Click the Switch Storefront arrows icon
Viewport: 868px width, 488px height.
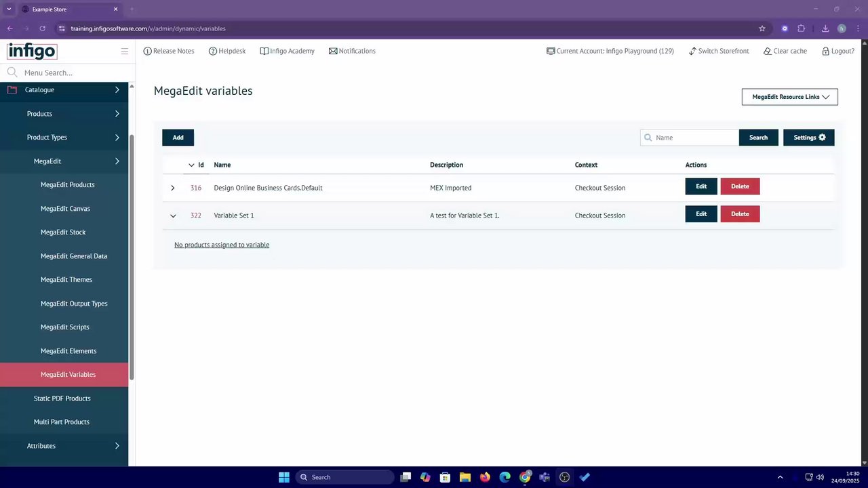tap(692, 51)
